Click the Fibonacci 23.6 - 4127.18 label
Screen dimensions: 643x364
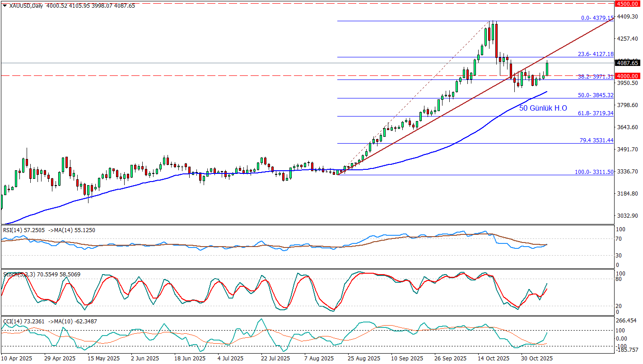tap(595, 54)
